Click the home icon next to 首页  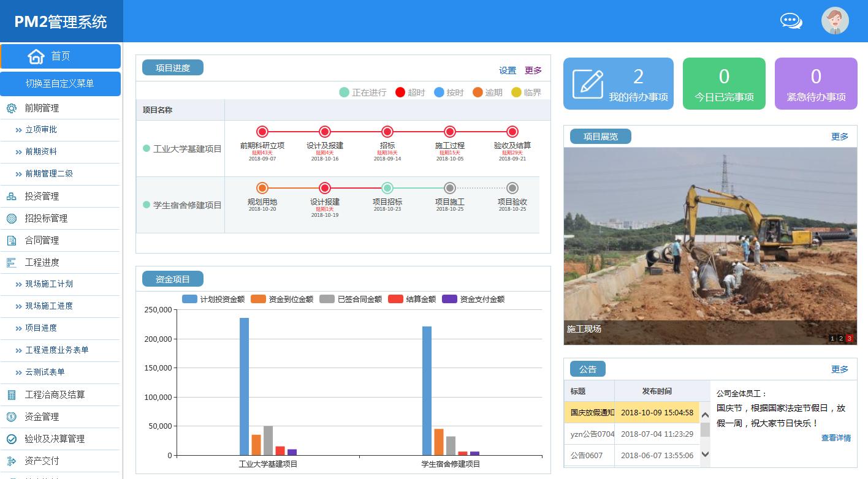pyautogui.click(x=36, y=56)
